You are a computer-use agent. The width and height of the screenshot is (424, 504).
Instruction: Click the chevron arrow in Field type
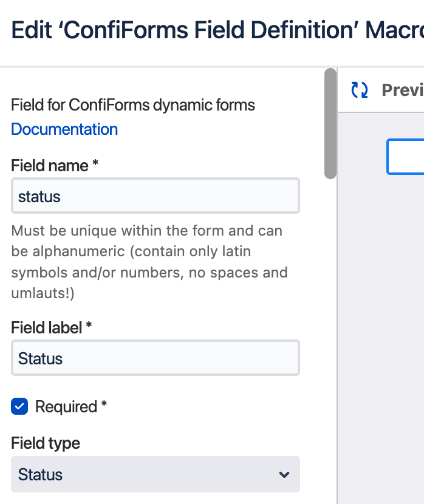click(x=284, y=474)
